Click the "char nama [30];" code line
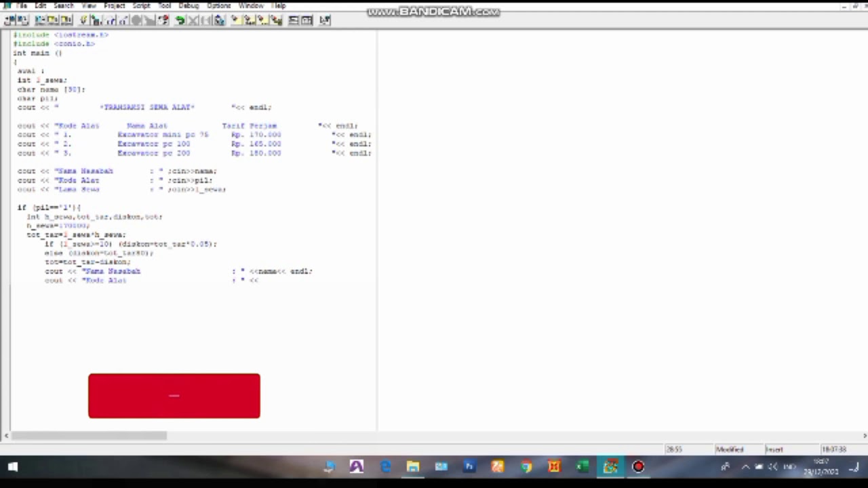Image resolution: width=868 pixels, height=488 pixels. (51, 89)
